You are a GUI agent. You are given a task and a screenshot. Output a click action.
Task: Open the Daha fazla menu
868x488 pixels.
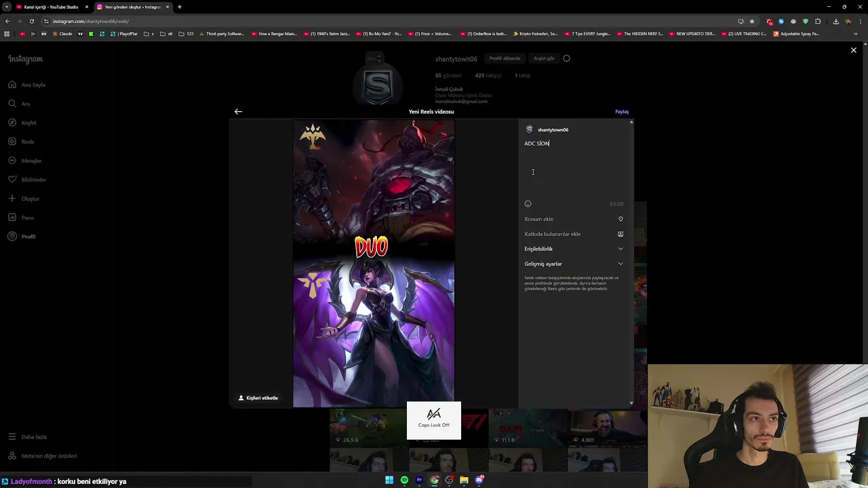28,437
